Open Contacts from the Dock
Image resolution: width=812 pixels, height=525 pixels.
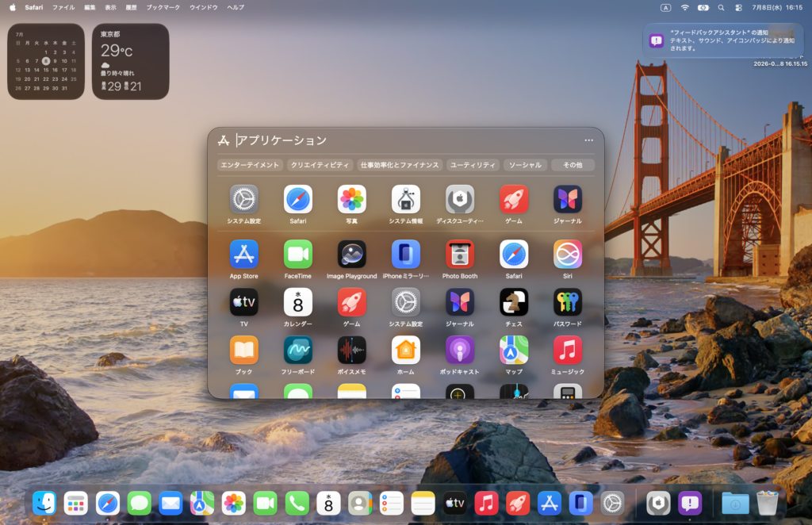pyautogui.click(x=360, y=504)
